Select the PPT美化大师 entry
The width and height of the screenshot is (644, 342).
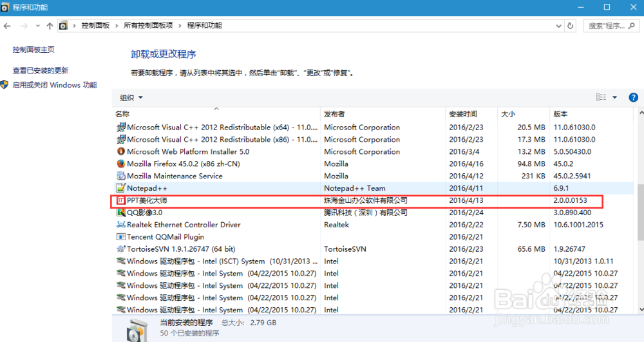tap(147, 200)
